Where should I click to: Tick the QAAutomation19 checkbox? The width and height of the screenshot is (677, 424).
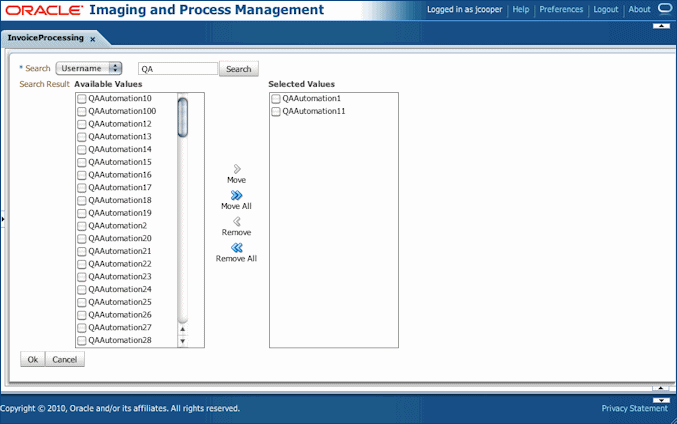pos(82,213)
